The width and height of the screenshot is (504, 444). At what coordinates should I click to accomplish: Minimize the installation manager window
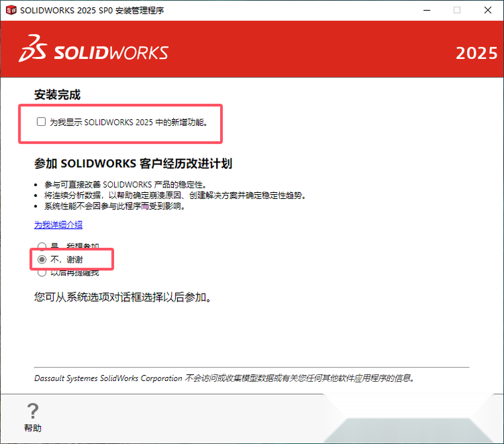click(426, 11)
